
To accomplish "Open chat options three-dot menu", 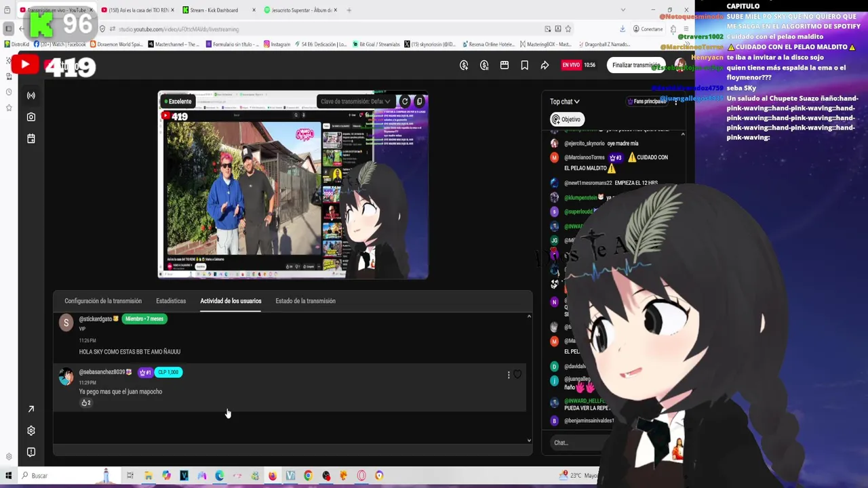I will click(x=675, y=102).
